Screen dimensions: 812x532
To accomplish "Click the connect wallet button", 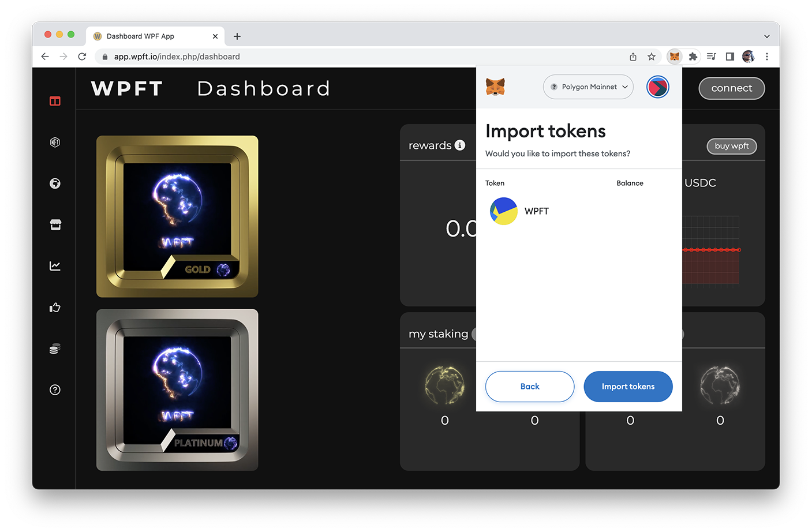I will pyautogui.click(x=732, y=88).
